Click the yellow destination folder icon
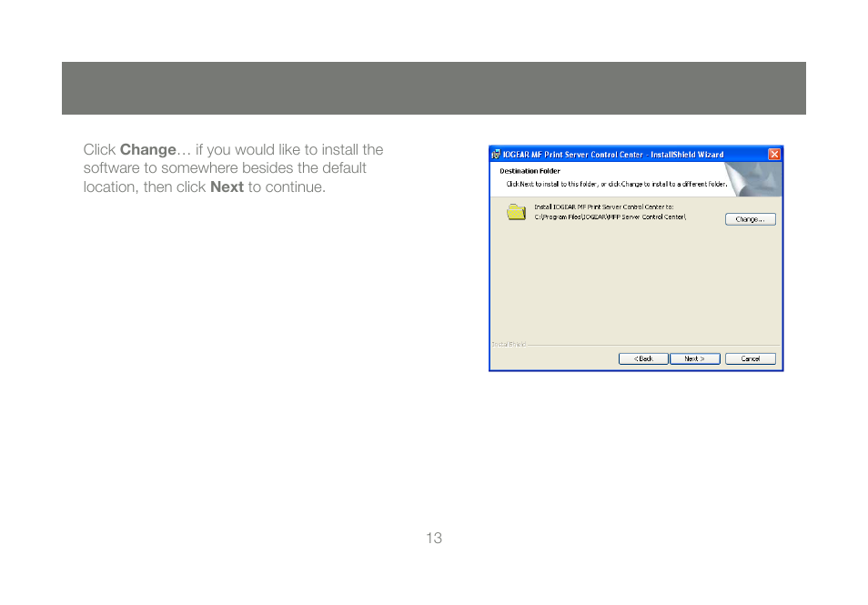Screen dimensions: 868x605 [x=516, y=212]
